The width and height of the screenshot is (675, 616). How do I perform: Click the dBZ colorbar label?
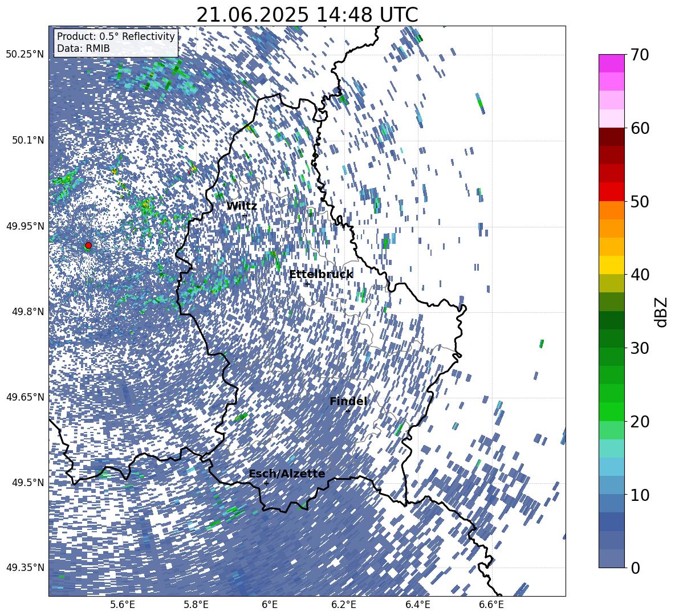point(661,312)
